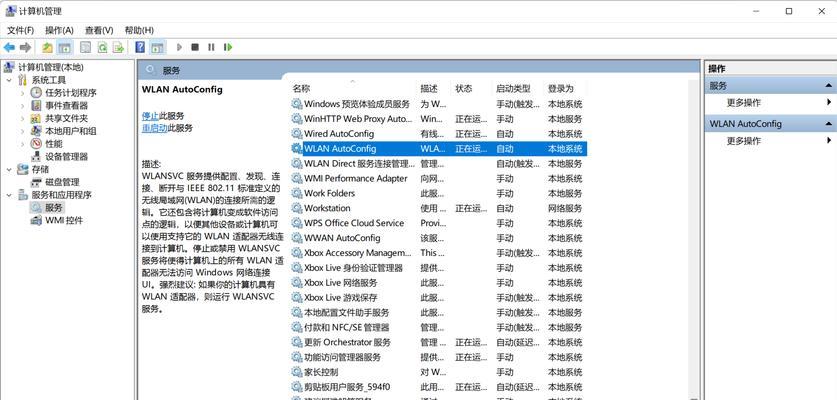This screenshot has width=837, height=400.
Task: Sort by the 名称 column header
Action: pos(353,89)
